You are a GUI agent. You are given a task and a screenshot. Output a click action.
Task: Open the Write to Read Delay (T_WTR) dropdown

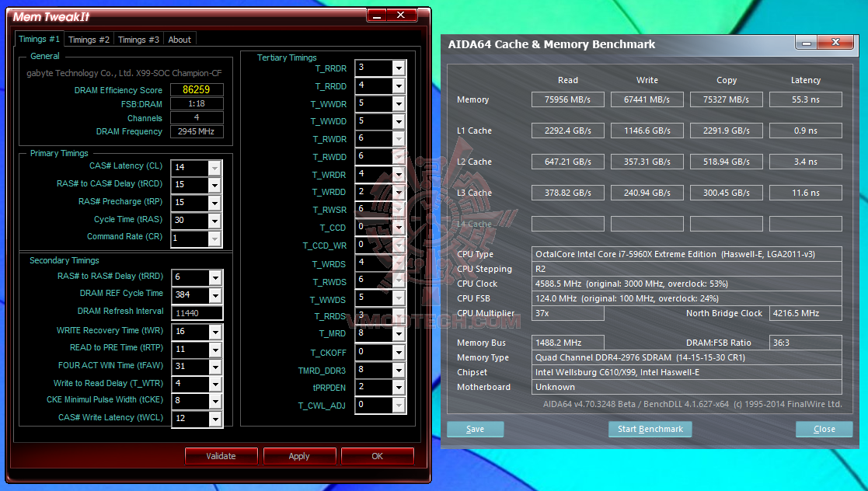[x=214, y=385]
